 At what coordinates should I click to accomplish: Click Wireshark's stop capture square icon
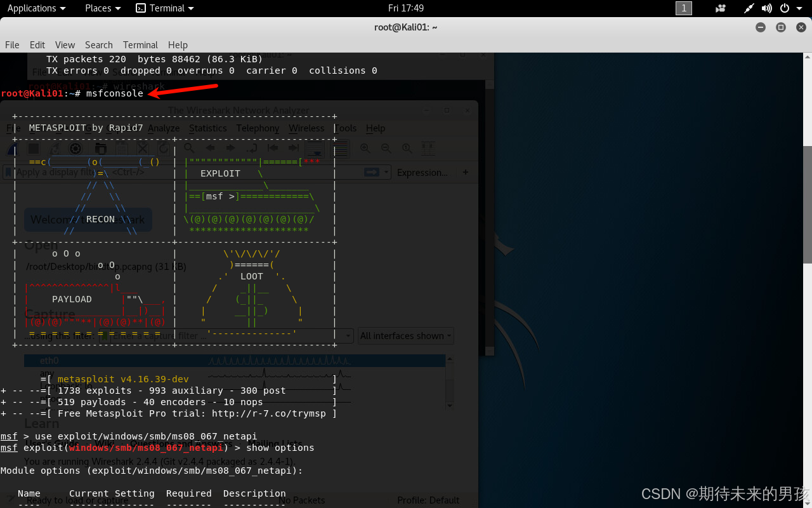(x=34, y=149)
